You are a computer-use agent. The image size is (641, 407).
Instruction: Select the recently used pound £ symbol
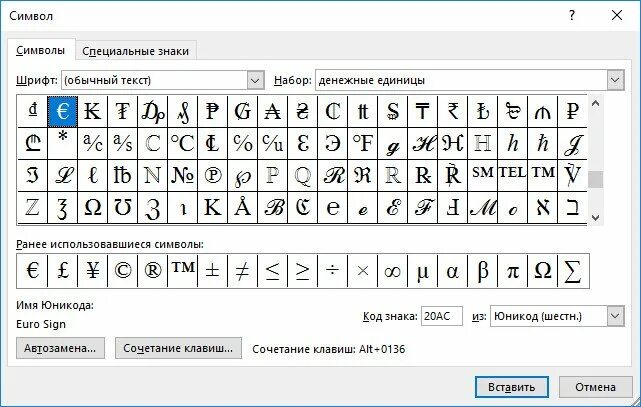(63, 271)
